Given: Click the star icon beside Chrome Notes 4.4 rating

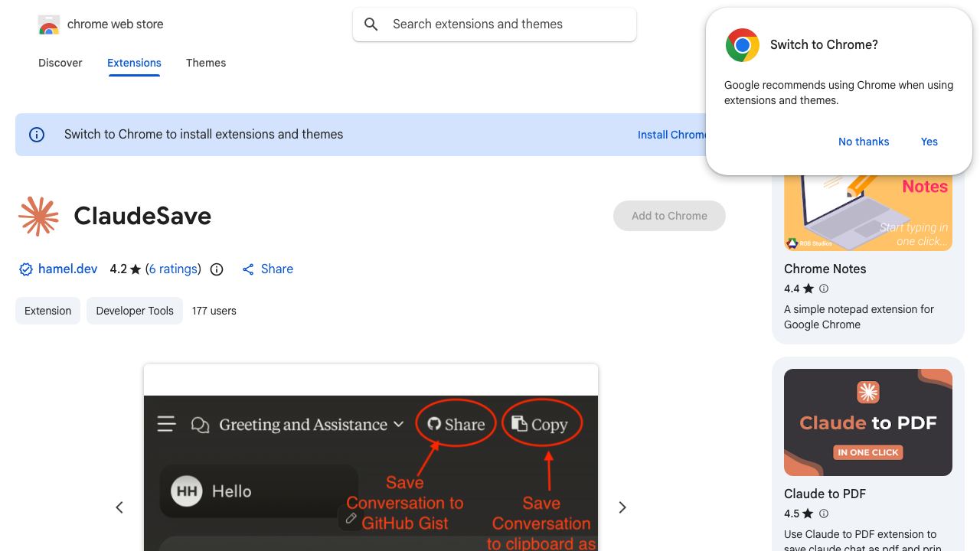Looking at the screenshot, I should [x=808, y=289].
